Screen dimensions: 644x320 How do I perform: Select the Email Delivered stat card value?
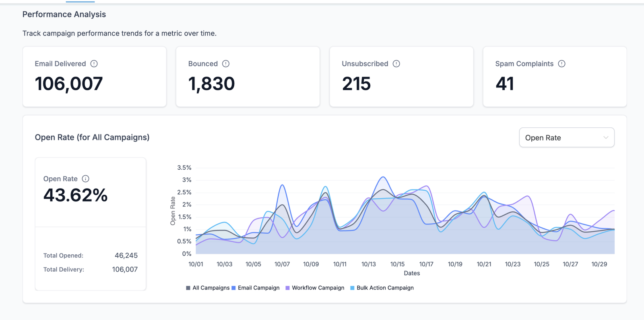[69, 84]
